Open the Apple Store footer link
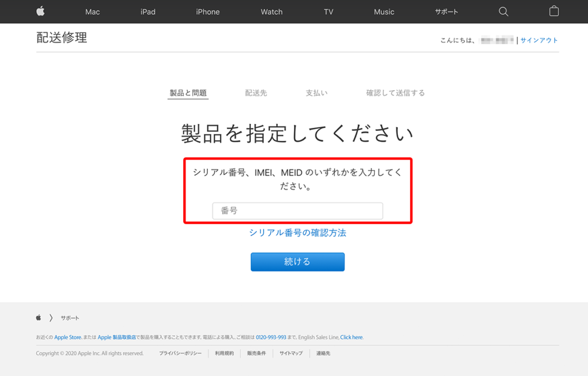Screen dimensions: 588x376 pyautogui.click(x=68, y=338)
